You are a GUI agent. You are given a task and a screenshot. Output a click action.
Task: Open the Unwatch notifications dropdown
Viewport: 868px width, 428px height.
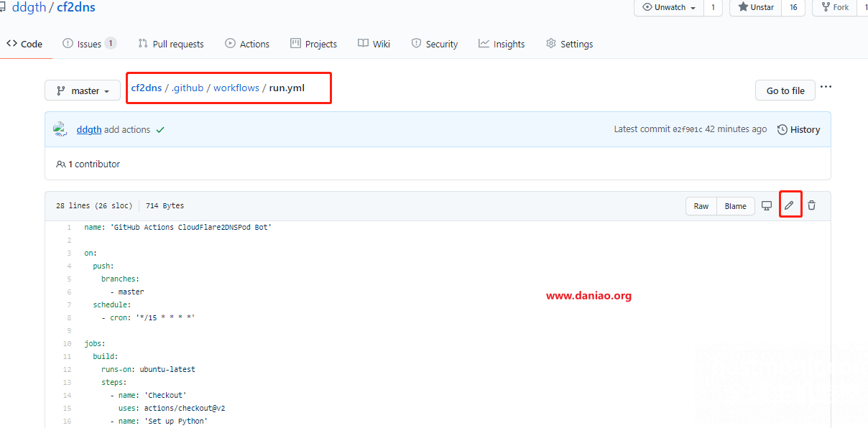[x=668, y=7]
